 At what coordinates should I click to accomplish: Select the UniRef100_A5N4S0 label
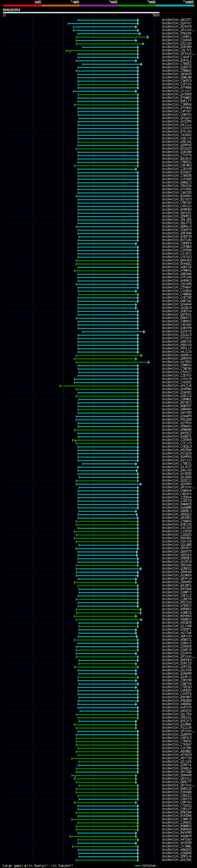pos(177,426)
